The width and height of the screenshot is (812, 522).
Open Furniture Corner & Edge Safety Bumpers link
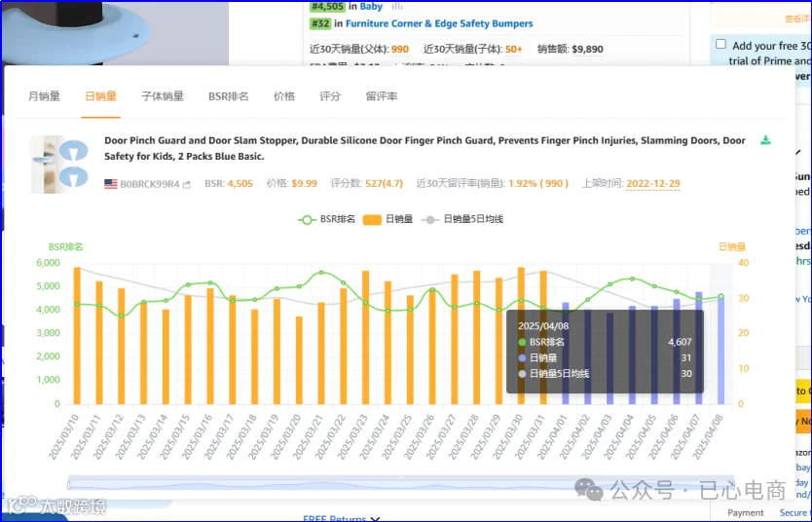(x=439, y=23)
